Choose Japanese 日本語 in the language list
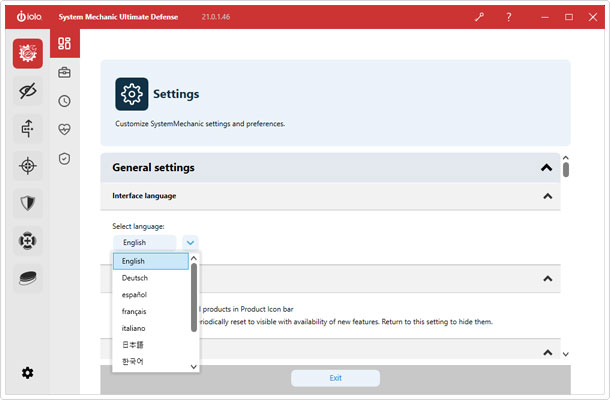Viewport: 610px width, 400px height. 151,345
